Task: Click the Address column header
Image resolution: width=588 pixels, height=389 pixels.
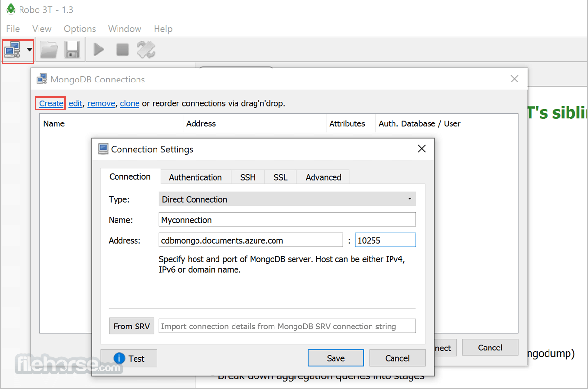Action: coord(254,123)
